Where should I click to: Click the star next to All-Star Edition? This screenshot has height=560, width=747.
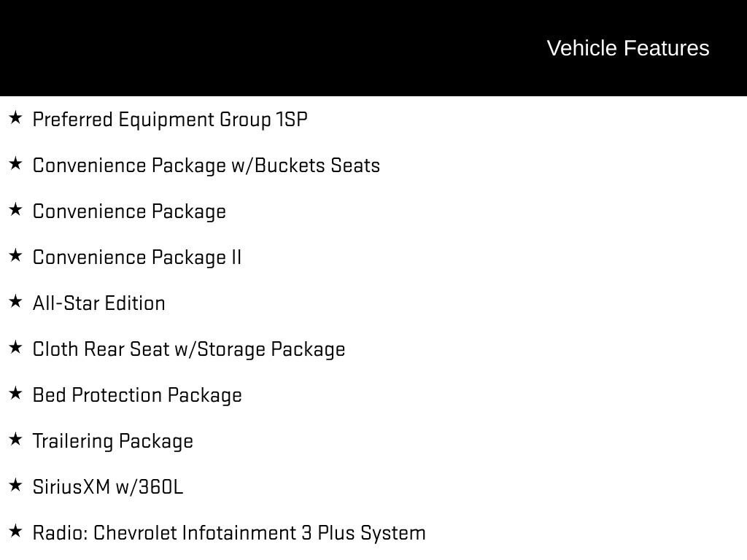tap(15, 301)
